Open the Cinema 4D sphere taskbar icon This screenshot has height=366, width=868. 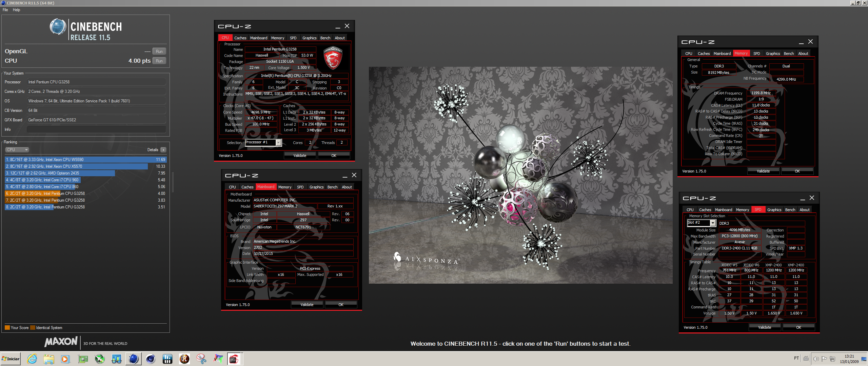151,359
